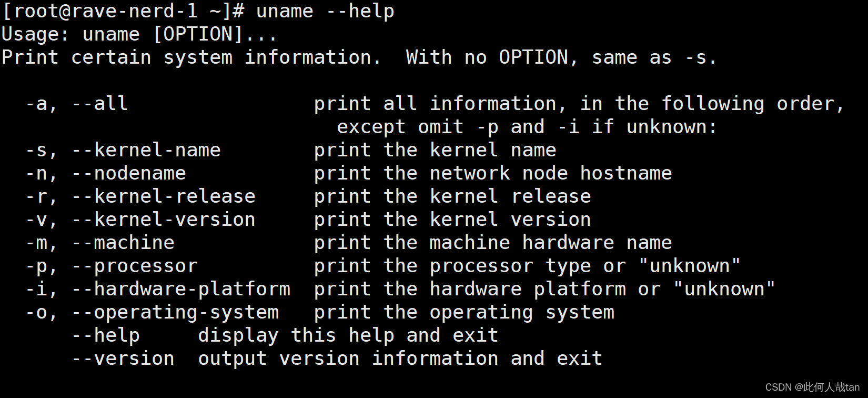Click the '--help' option line

point(285,335)
